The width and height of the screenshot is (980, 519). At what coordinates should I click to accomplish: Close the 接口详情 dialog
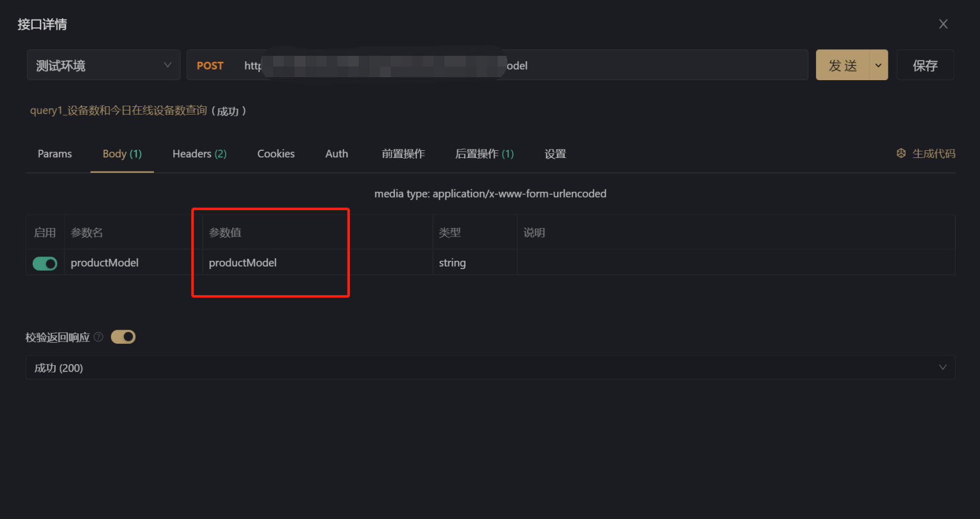[x=943, y=24]
